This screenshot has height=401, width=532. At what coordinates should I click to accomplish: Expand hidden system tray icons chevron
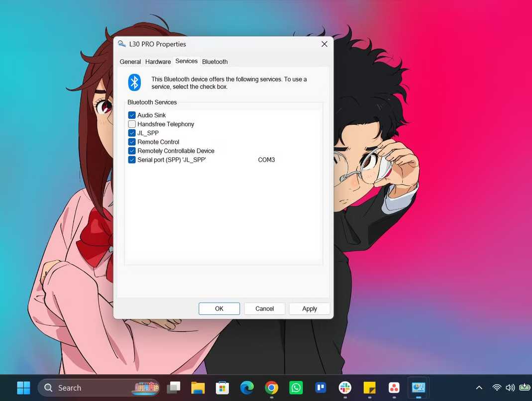(x=479, y=388)
